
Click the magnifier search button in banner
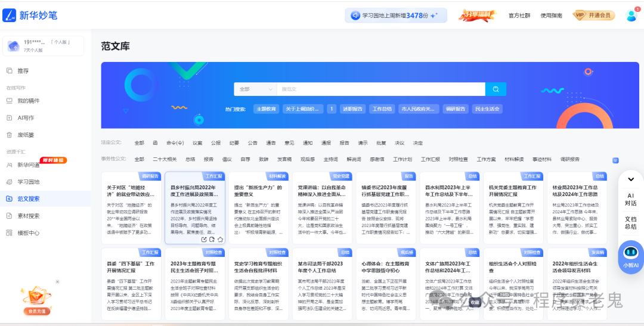point(496,89)
